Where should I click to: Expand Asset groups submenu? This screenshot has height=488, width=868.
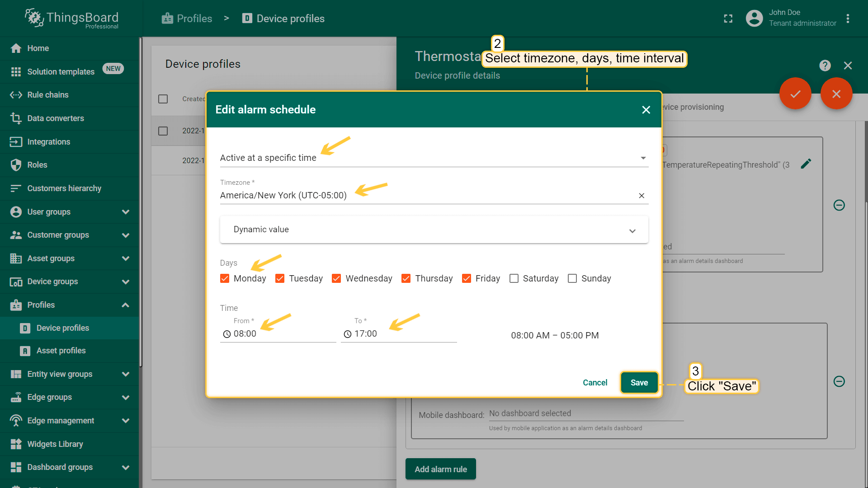[x=126, y=258]
